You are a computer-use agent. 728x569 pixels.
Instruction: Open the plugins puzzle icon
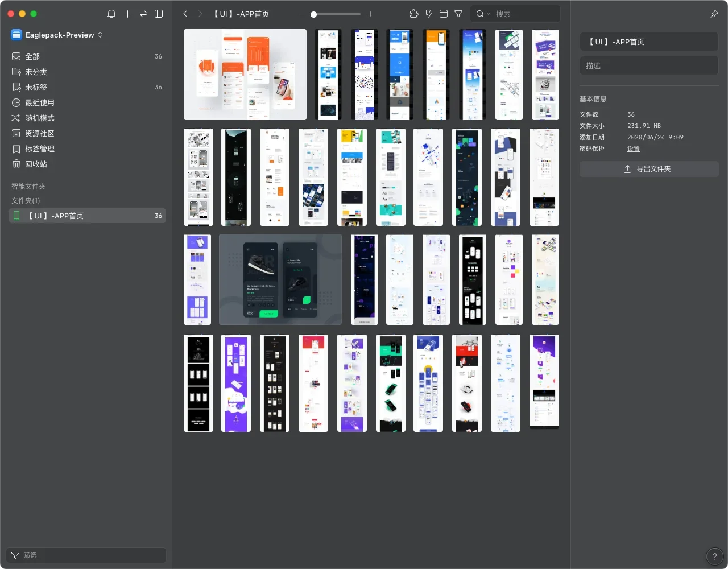(414, 14)
